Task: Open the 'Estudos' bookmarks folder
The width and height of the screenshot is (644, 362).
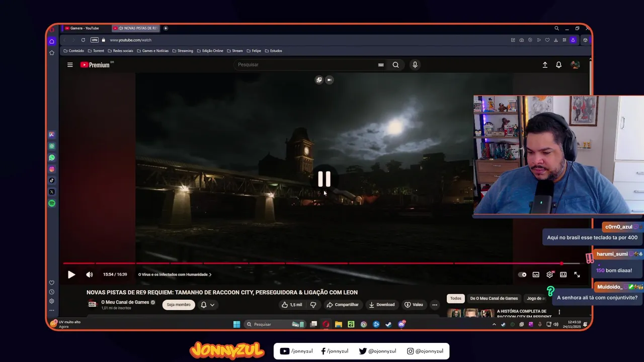Action: point(273,51)
